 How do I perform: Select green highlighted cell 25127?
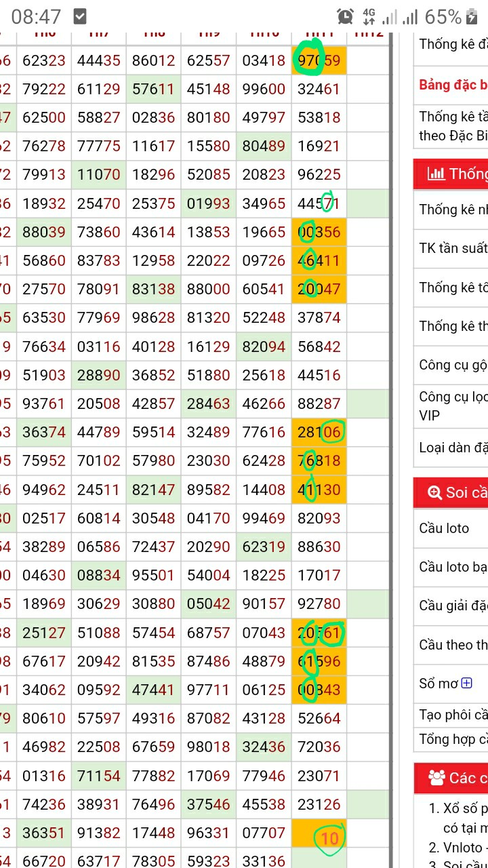pos(44,633)
